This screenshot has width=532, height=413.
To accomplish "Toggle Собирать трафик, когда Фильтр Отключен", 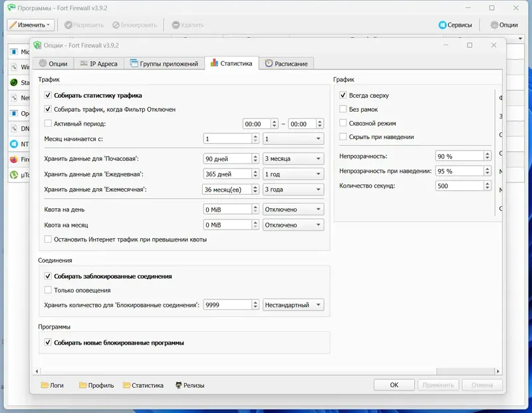I will pyautogui.click(x=48, y=109).
